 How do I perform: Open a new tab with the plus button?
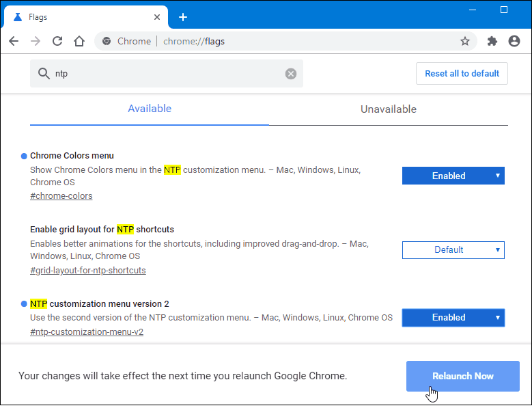pos(183,17)
